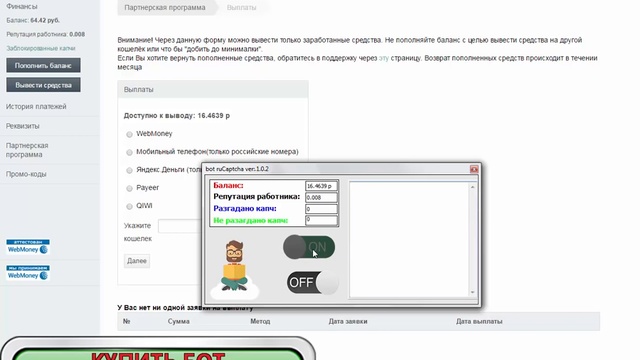Image resolution: width=640 pixels, height=360 pixels.
Task: Close the bot ruCaptcha window
Action: pyautogui.click(x=474, y=169)
